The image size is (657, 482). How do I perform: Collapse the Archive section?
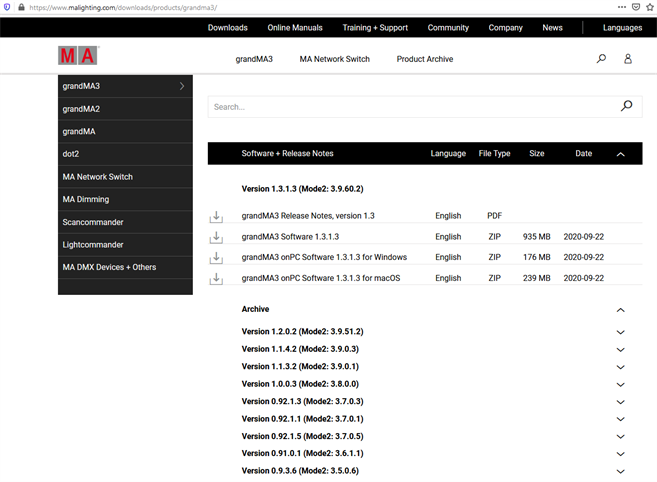click(x=621, y=310)
